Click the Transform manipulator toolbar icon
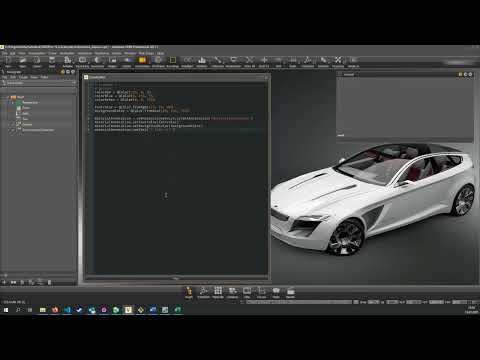 (308, 60)
